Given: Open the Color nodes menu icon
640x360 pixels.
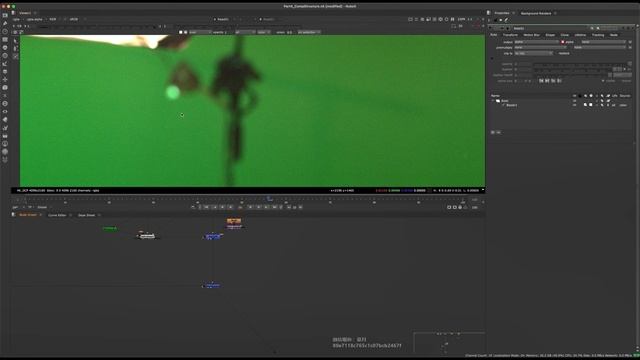Looking at the screenshot, I should coord(5,48).
